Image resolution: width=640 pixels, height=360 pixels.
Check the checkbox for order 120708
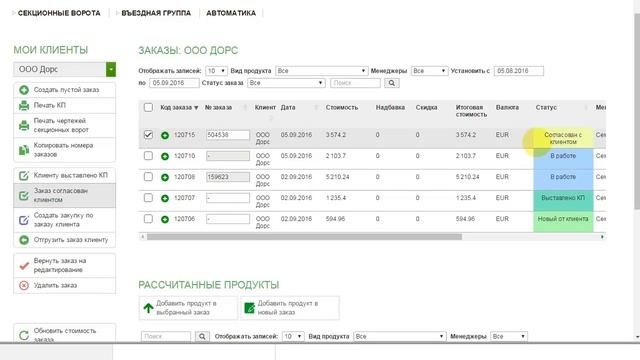tap(148, 177)
